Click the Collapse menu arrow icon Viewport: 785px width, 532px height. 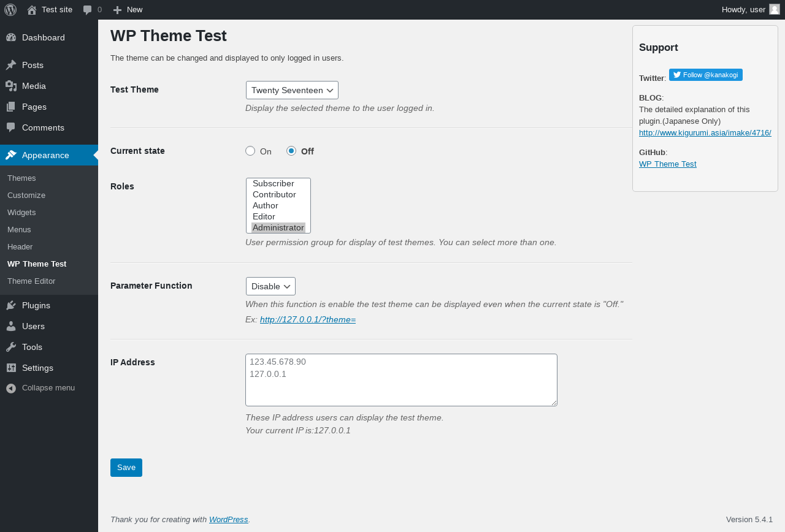coord(11,388)
